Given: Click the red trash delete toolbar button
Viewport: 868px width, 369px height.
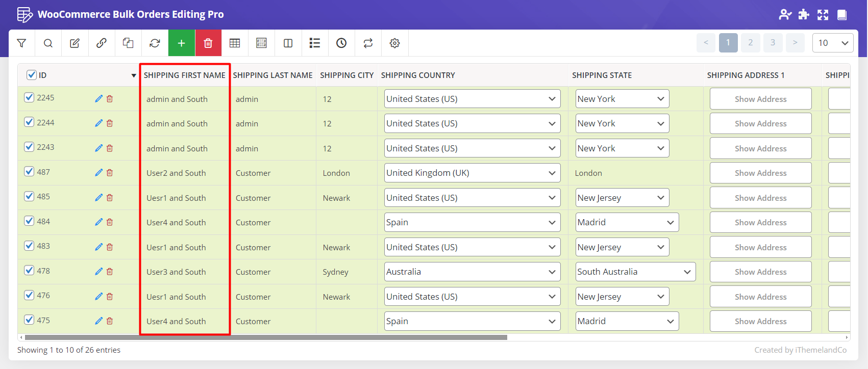Looking at the screenshot, I should pos(208,43).
